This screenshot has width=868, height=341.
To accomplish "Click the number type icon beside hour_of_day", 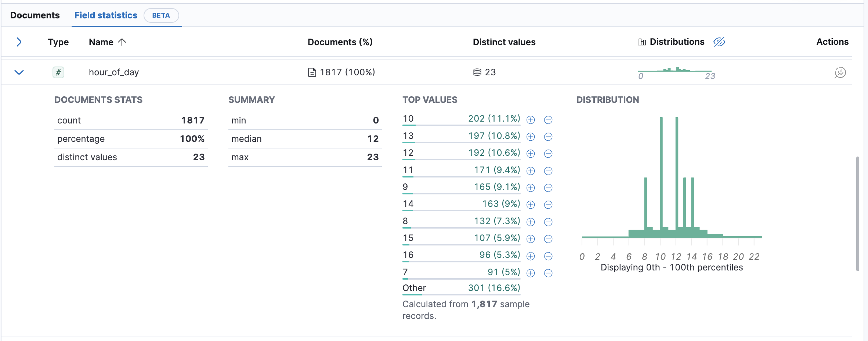I will (x=58, y=72).
